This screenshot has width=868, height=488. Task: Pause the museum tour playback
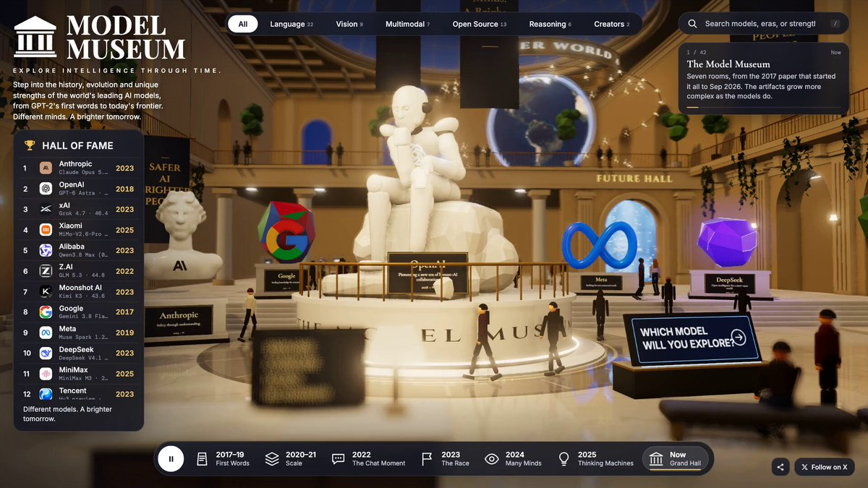[x=171, y=458]
